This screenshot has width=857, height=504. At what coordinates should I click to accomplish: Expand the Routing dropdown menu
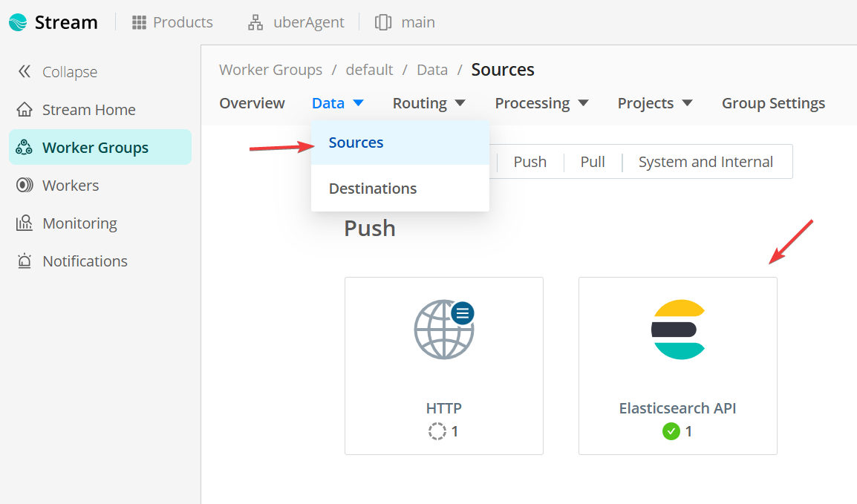click(x=429, y=103)
